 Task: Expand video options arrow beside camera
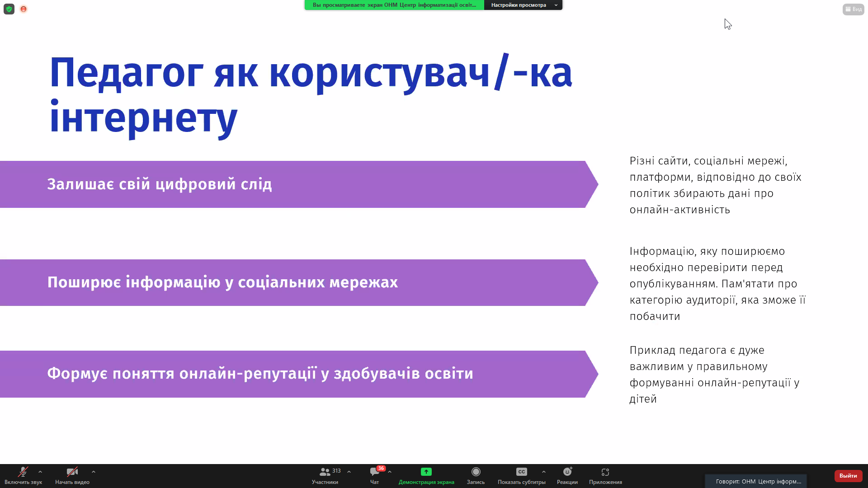(94, 472)
